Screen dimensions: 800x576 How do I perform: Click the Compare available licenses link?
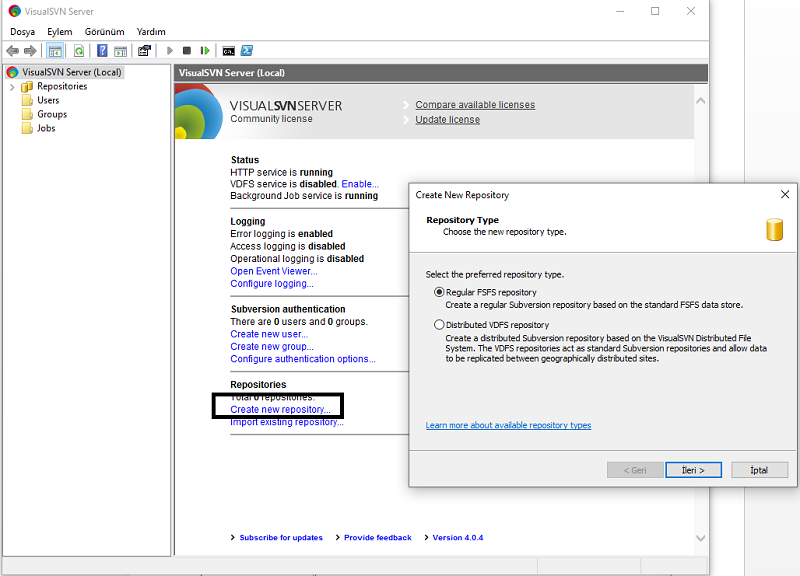click(x=475, y=105)
